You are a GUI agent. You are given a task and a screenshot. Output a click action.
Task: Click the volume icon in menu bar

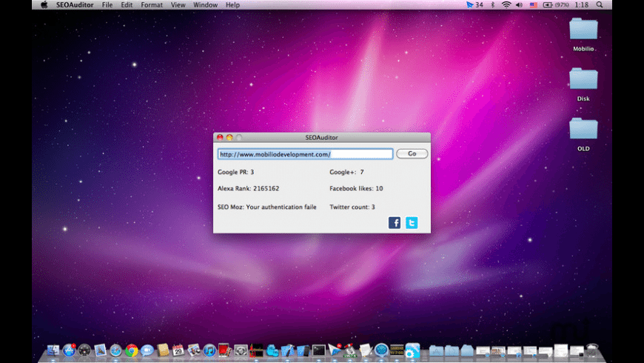[520, 5]
